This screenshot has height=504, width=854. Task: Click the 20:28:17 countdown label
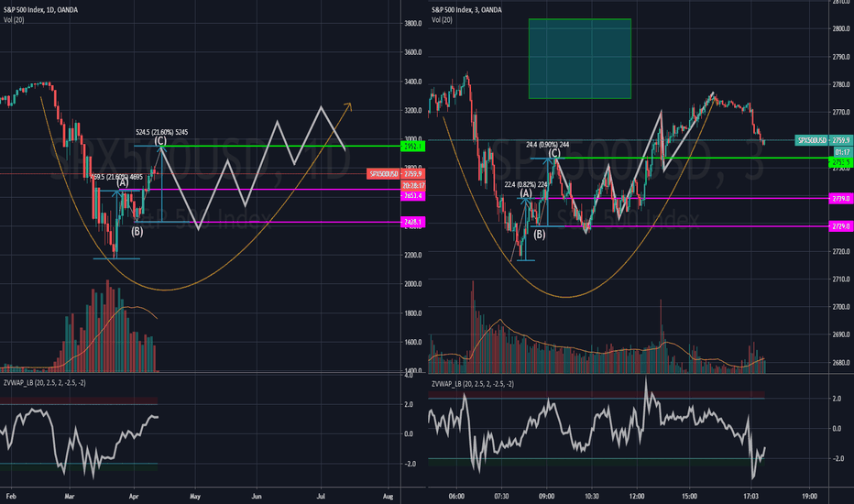pos(413,186)
